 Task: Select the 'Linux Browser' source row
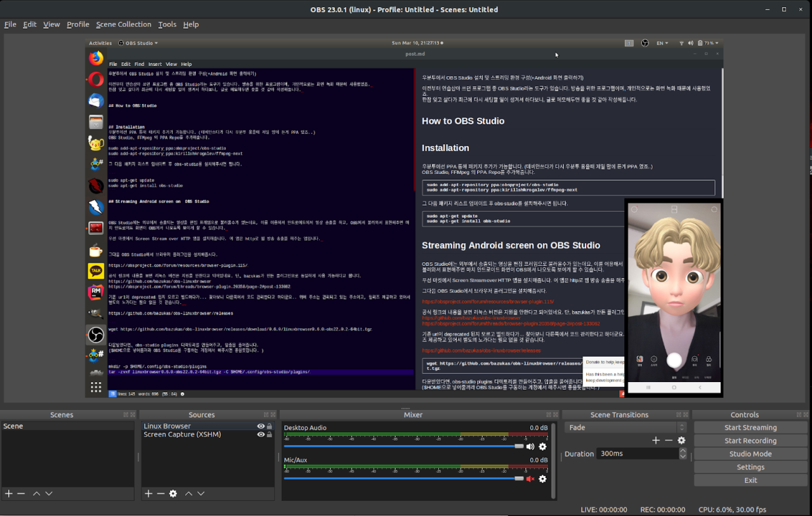207,427
